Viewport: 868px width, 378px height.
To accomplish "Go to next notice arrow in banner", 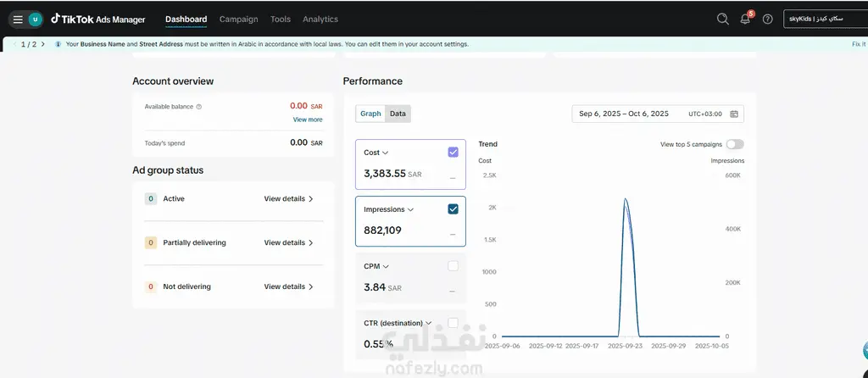I will (x=43, y=44).
